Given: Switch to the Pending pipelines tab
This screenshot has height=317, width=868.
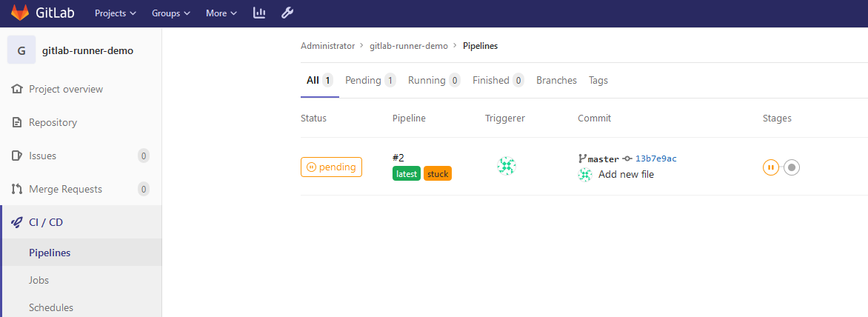Looking at the screenshot, I should coord(370,80).
